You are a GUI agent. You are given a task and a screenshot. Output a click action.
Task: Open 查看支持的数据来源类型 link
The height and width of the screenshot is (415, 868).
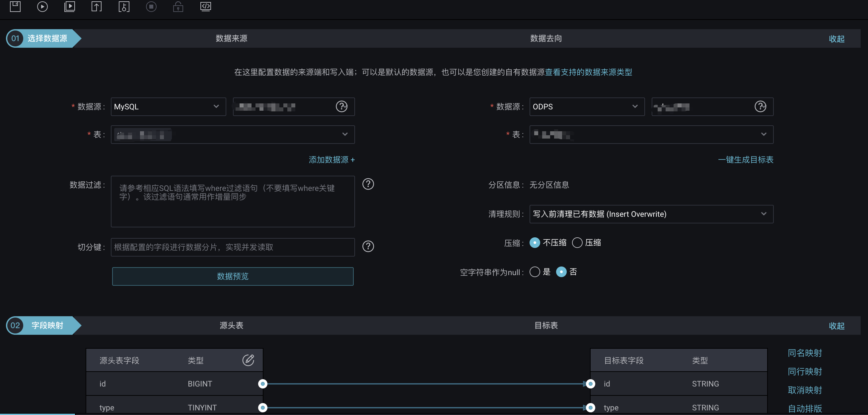[589, 72]
